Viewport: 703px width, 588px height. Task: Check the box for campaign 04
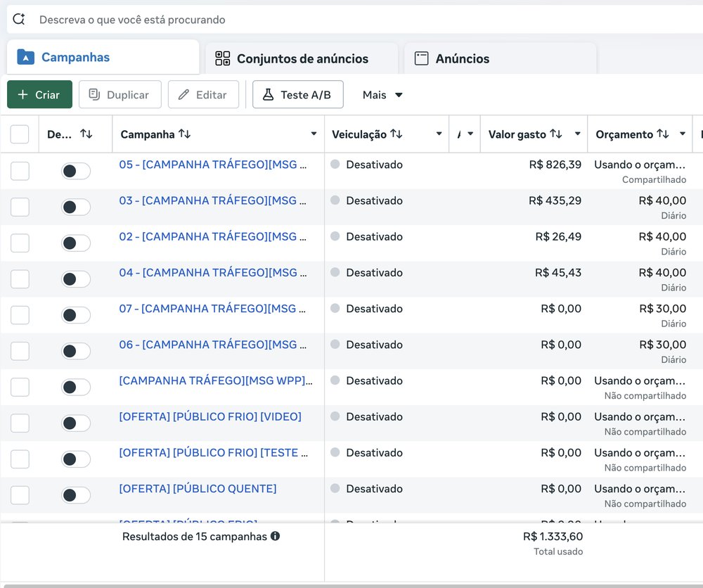coord(20,279)
